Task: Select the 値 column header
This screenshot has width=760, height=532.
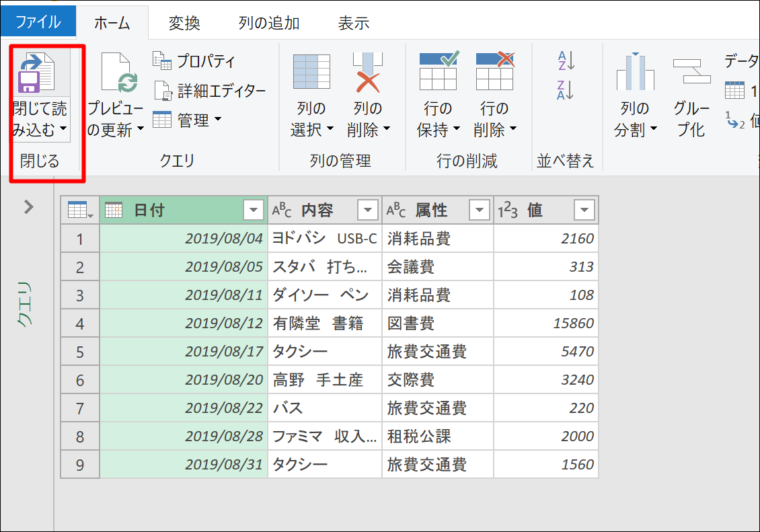Action: [x=545, y=210]
